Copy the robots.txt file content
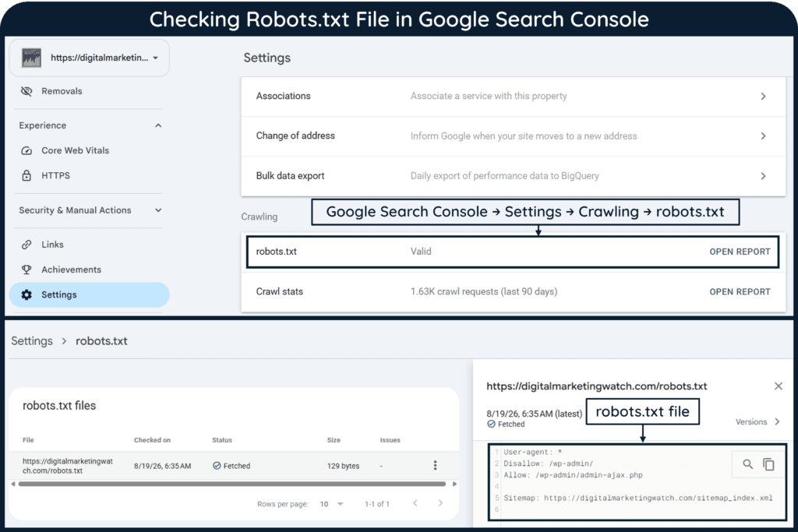Viewport: 798px width, 532px height. 768,464
